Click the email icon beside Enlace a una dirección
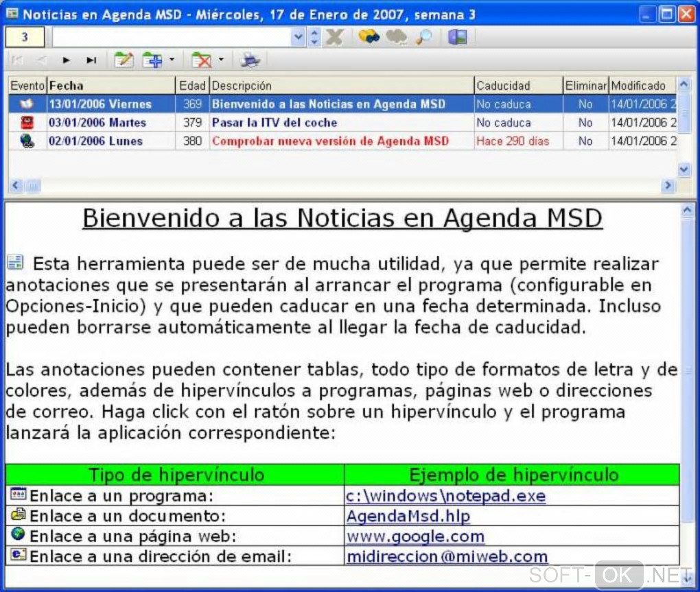Screen dimensions: 700x592 click(x=19, y=554)
